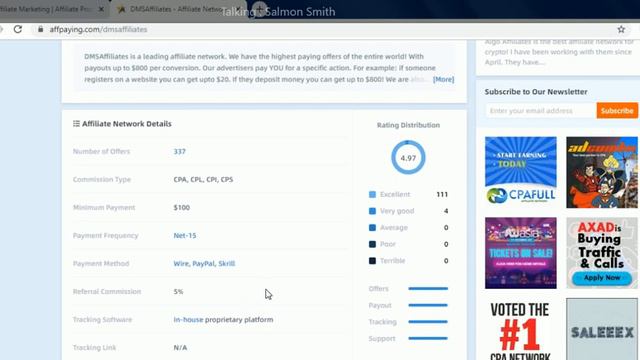Open the Skrill payment method link
This screenshot has height=360, width=640.
point(227,264)
